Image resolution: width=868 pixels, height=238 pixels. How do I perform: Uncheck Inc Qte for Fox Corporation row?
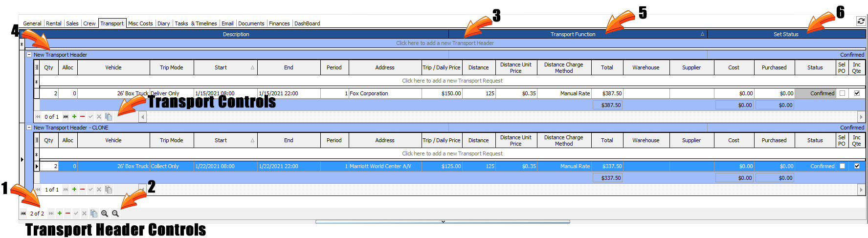pos(856,93)
